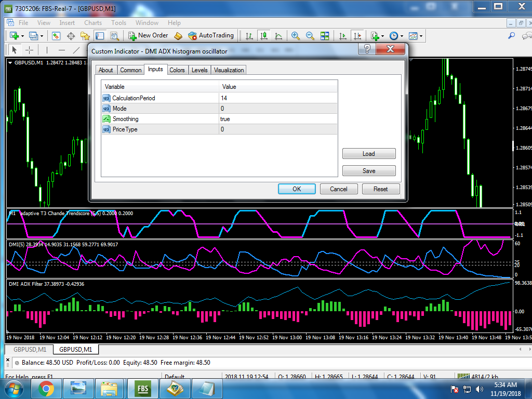Switch to the Colors tab
The width and height of the screenshot is (532, 399).
click(177, 70)
